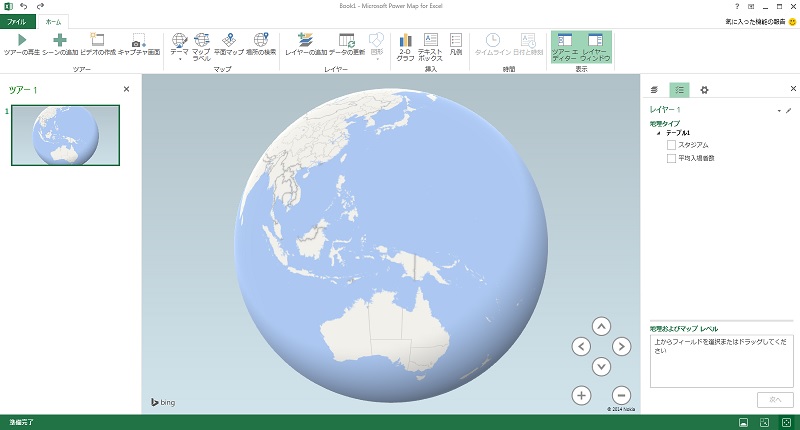The height and width of the screenshot is (430, 800).
Task: Click the last view icon in status bar
Action: [x=786, y=422]
